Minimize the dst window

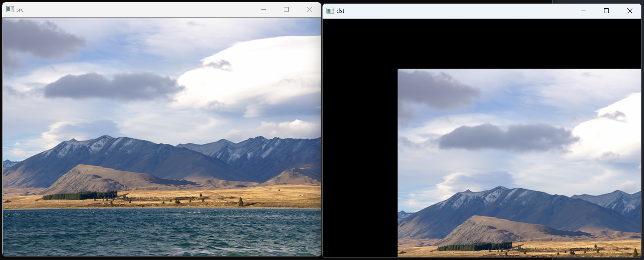(583, 11)
